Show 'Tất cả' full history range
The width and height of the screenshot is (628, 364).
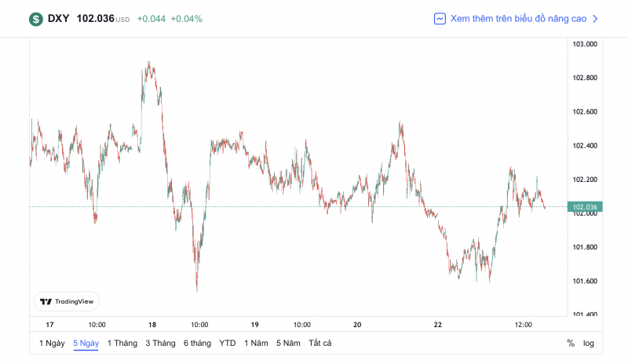point(320,343)
